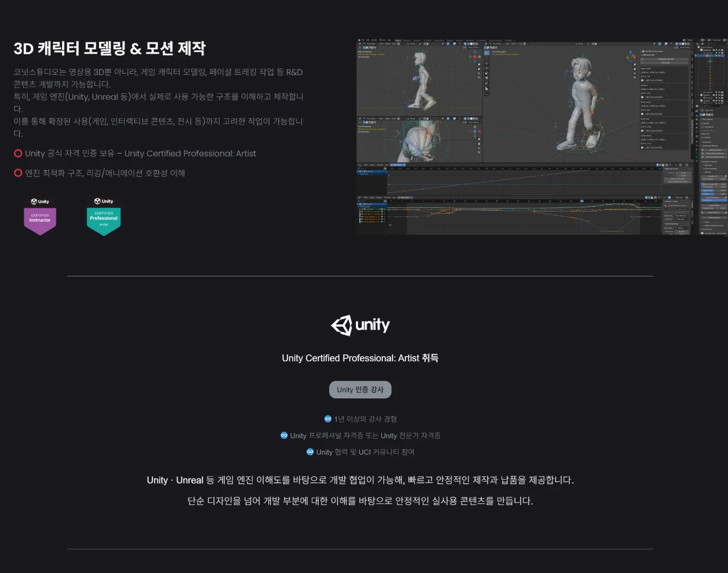The image size is (728, 573).
Task: Click red circle bullet beside 엔진 최적화 구조
Action: [x=18, y=173]
